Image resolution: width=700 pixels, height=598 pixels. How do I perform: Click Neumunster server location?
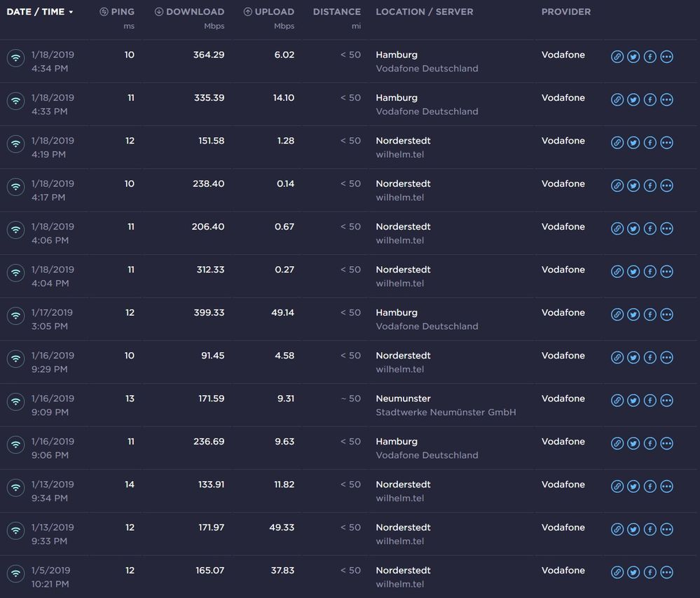403,398
